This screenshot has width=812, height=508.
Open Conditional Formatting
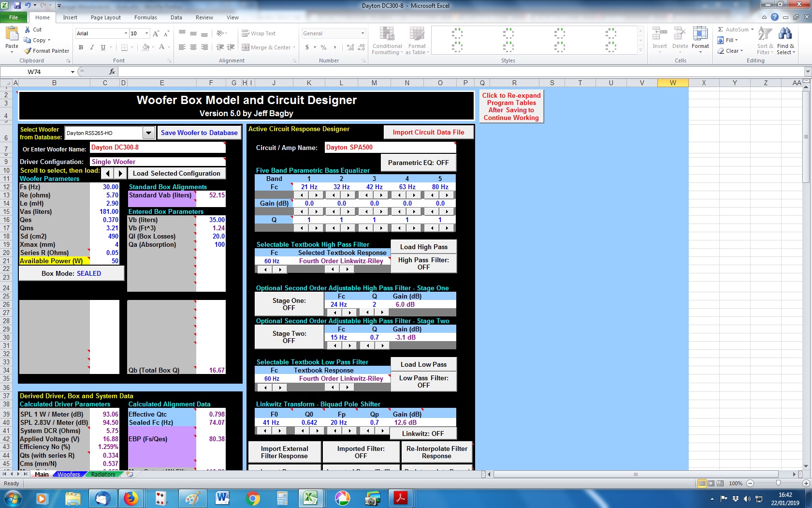click(387, 41)
